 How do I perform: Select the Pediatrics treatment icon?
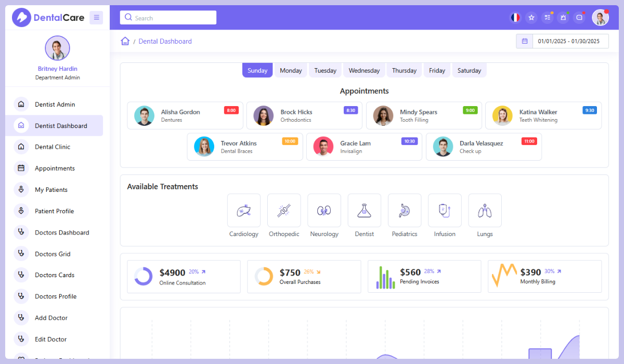[x=405, y=210]
